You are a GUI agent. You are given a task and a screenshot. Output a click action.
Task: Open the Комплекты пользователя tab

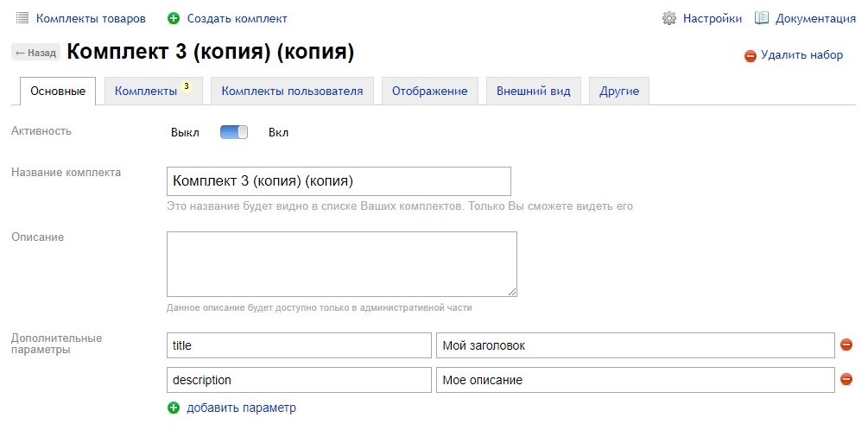292,91
